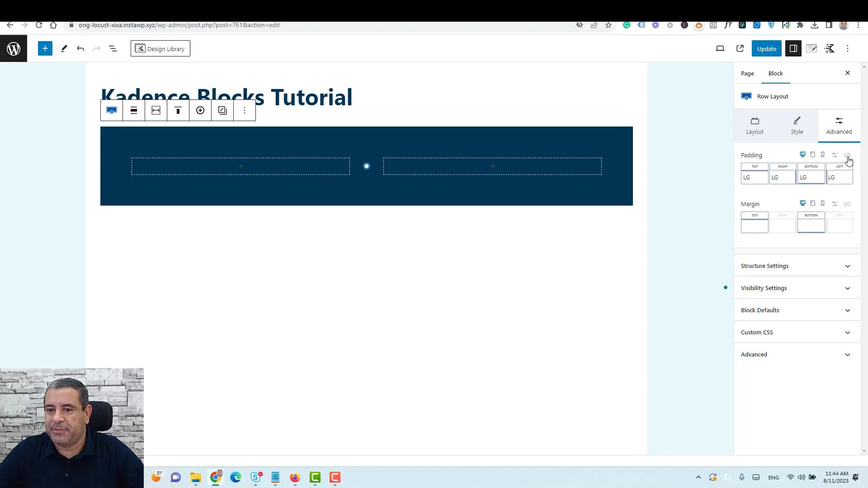Click the inserter plus icon
Viewport: 868px width, 488px height.
pyautogui.click(x=45, y=48)
